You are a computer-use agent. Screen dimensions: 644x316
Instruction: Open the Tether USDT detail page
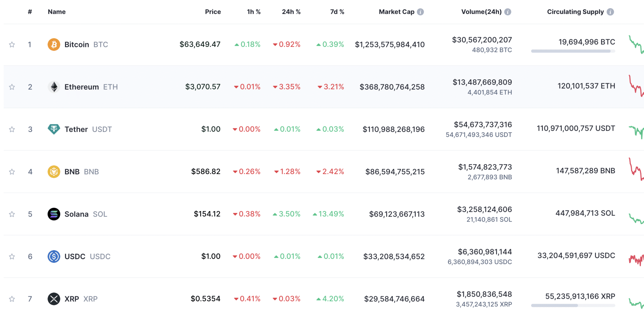point(88,129)
